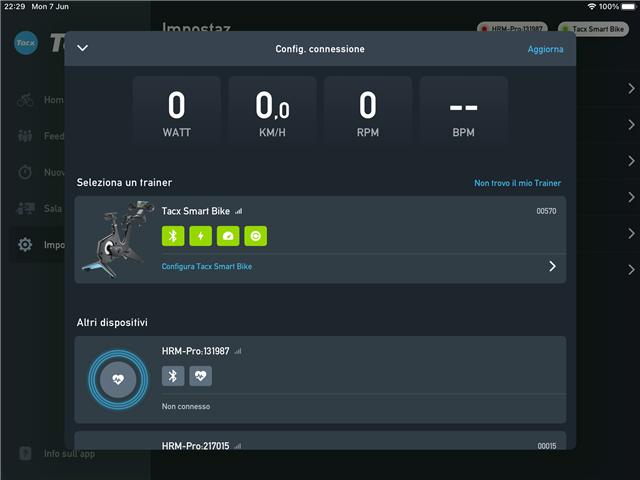This screenshot has width=640, height=480.
Task: Tap the HRM-Pro:217015 signal strength icon
Action: (238, 446)
